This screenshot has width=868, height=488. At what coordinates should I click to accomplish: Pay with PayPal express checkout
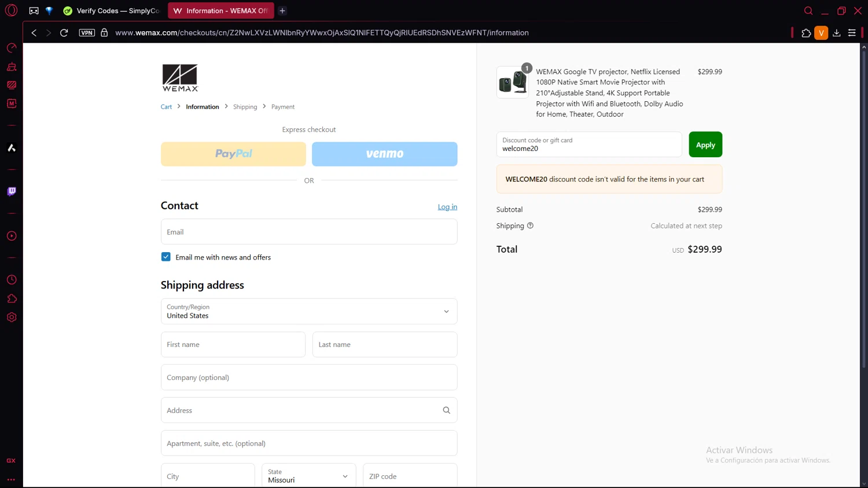click(x=233, y=154)
